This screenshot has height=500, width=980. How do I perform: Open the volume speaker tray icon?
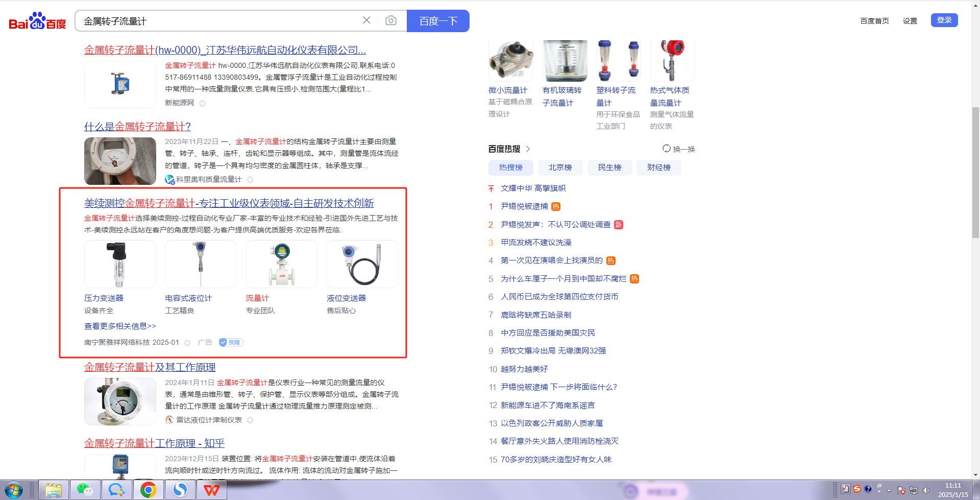pos(926,491)
